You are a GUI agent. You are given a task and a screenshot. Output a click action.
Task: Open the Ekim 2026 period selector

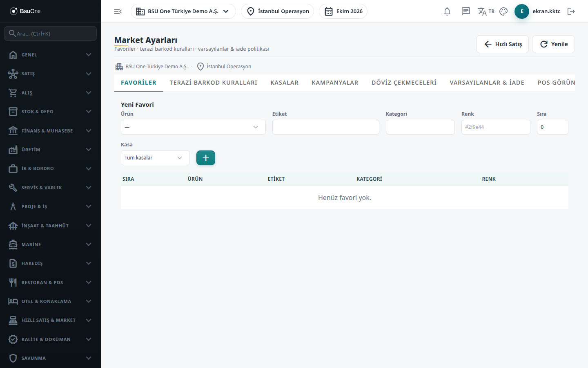[x=343, y=11]
